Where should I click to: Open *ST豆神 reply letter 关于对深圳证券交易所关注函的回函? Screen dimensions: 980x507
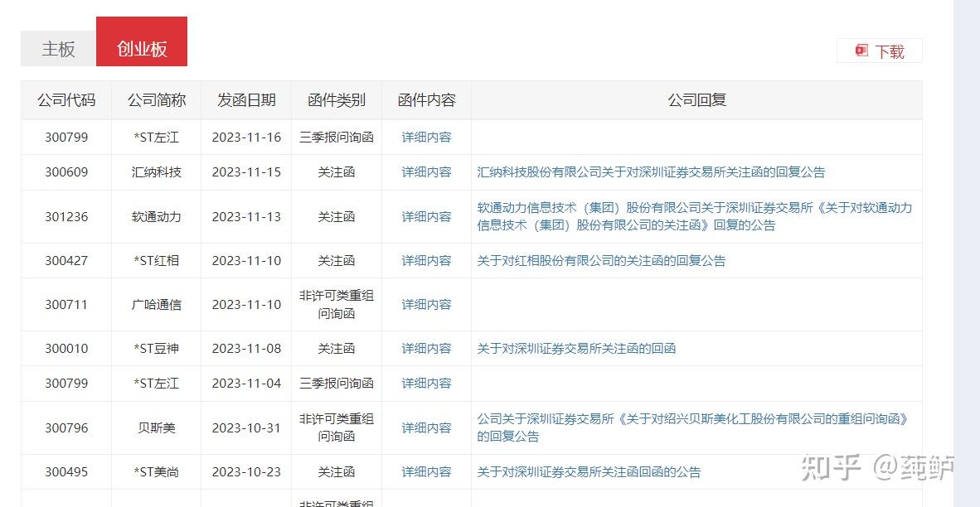pyautogui.click(x=576, y=349)
